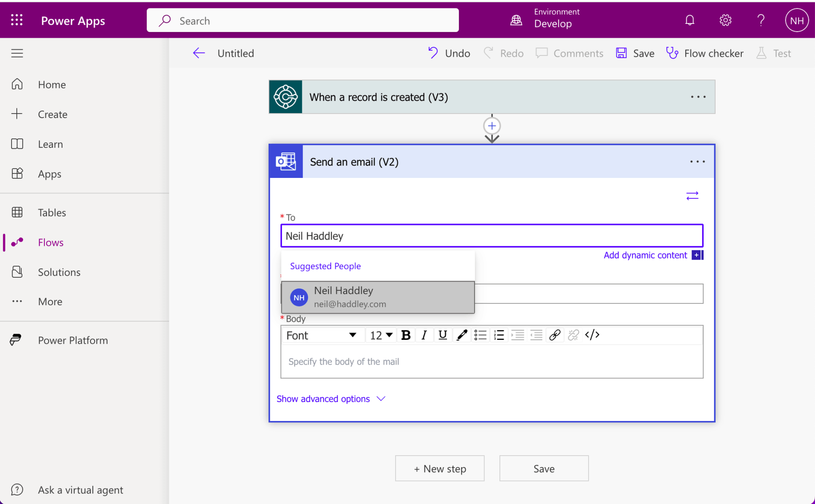Open code view in Body editor
Screen dimensions: 815x504
tap(592, 335)
